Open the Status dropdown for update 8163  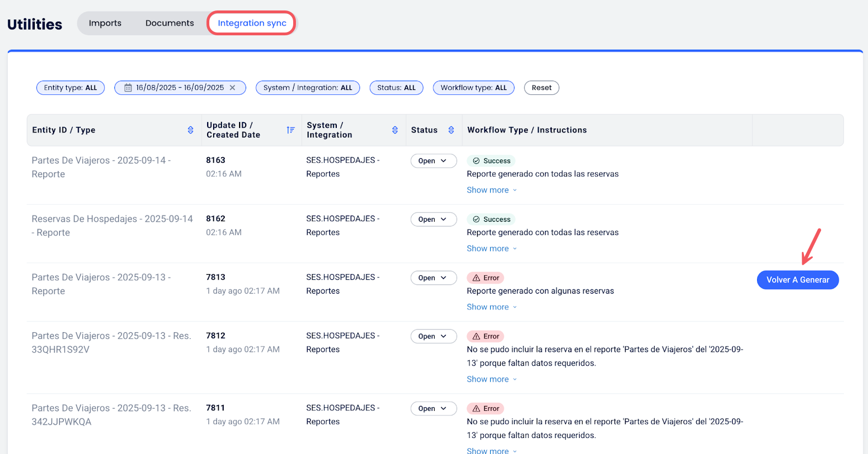(x=433, y=161)
